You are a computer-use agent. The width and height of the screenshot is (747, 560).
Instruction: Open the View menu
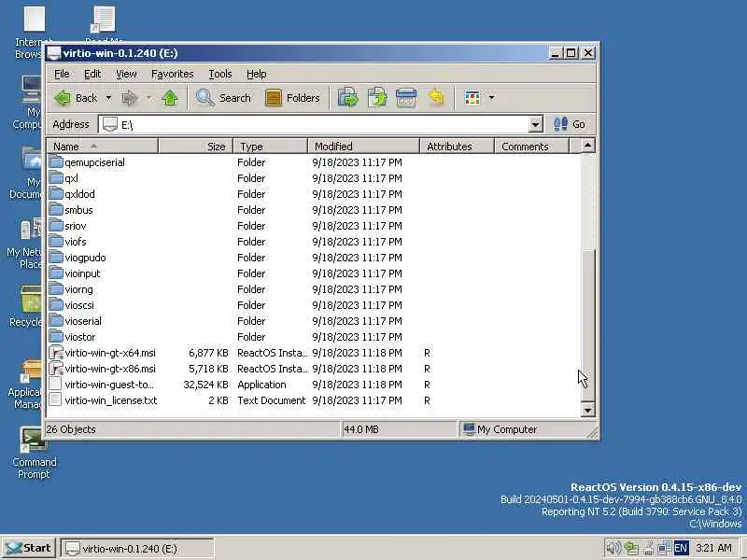coord(126,74)
